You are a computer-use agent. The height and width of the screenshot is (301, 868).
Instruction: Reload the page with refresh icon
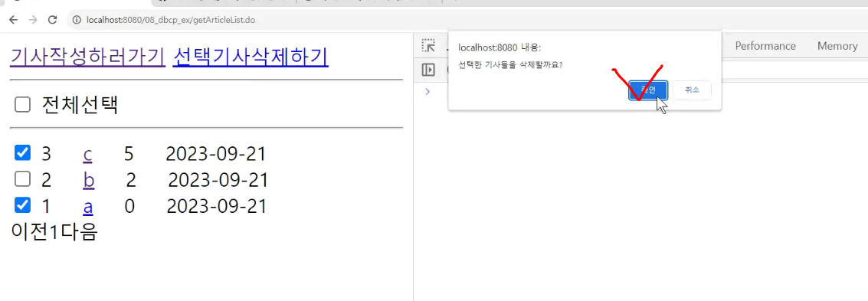53,21
